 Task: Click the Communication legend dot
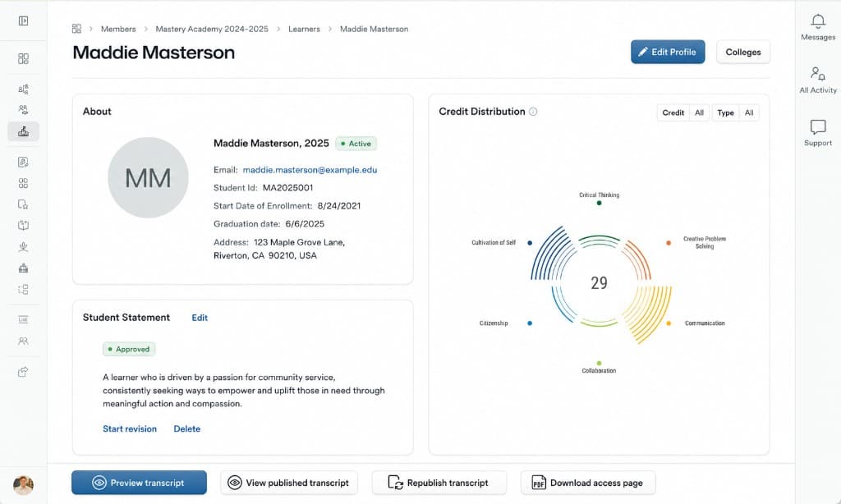[x=669, y=323]
